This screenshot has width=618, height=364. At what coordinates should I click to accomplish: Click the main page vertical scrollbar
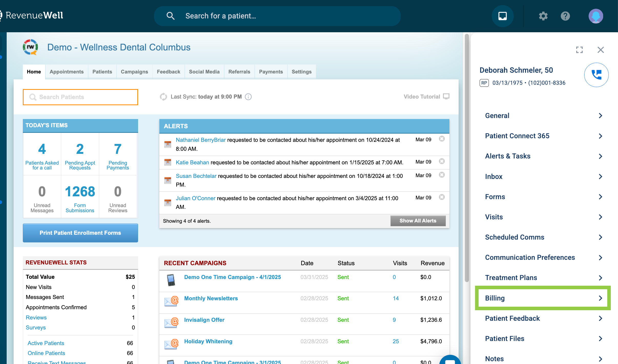click(x=467, y=158)
